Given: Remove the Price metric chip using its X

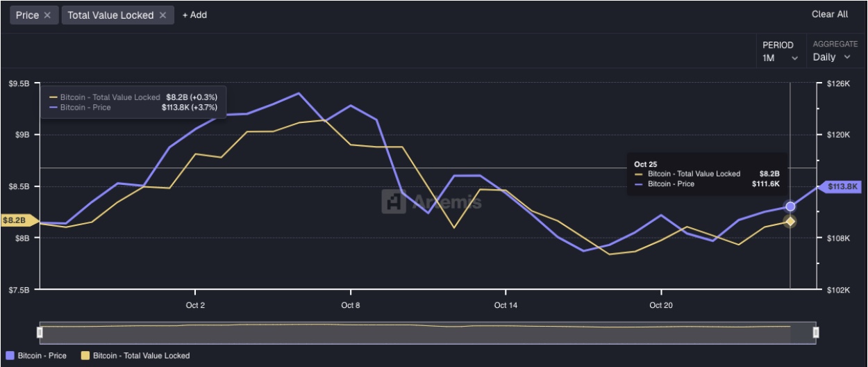Looking at the screenshot, I should pyautogui.click(x=47, y=15).
